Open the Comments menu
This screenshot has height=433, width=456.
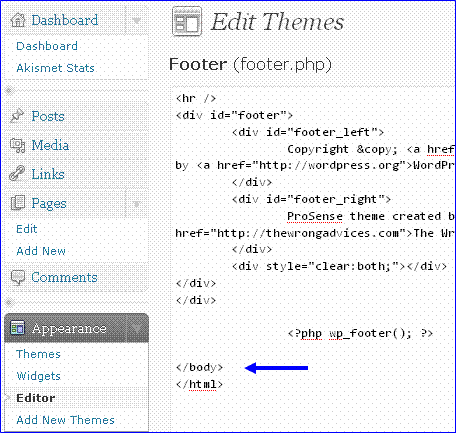(64, 277)
